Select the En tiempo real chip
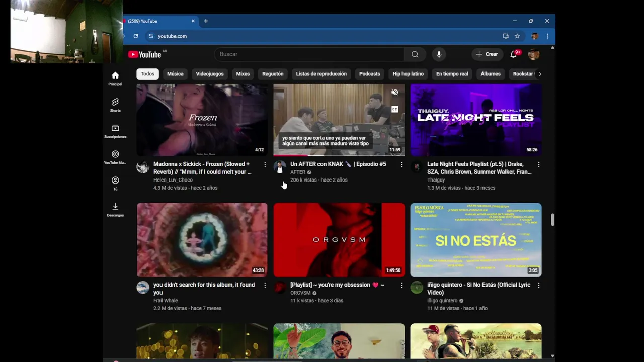644x362 pixels. coord(452,74)
